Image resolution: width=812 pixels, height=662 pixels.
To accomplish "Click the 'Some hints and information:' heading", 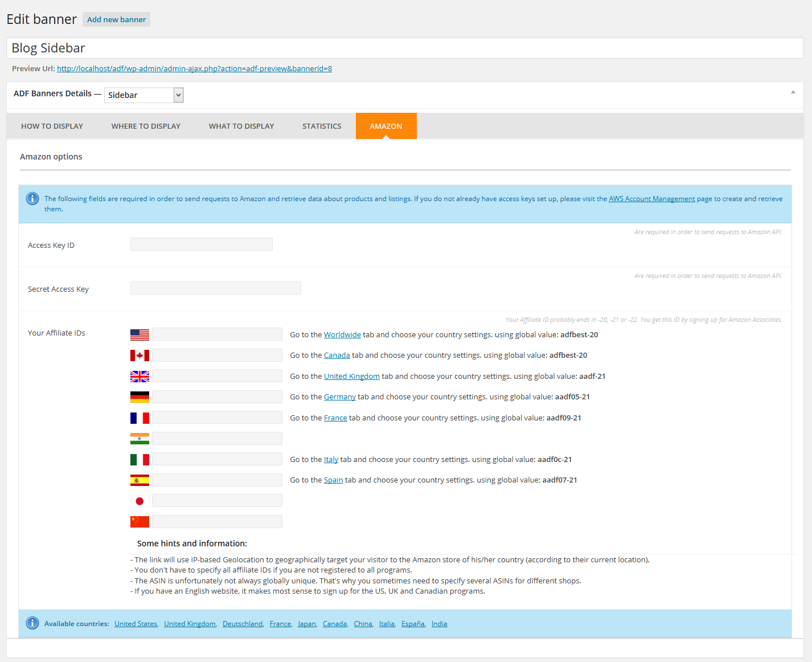I will click(192, 544).
